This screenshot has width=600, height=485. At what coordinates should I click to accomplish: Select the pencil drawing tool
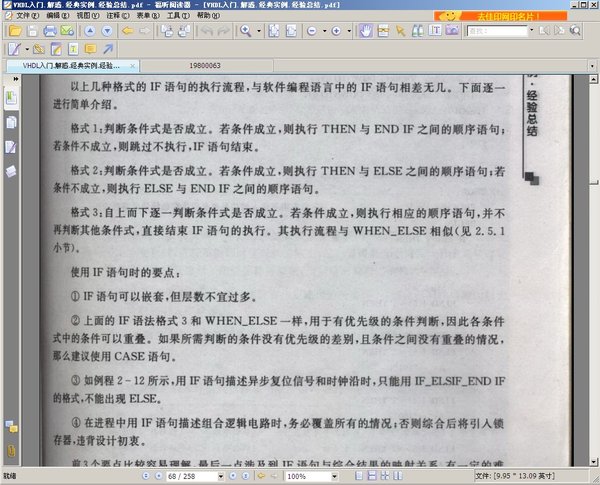15,49
